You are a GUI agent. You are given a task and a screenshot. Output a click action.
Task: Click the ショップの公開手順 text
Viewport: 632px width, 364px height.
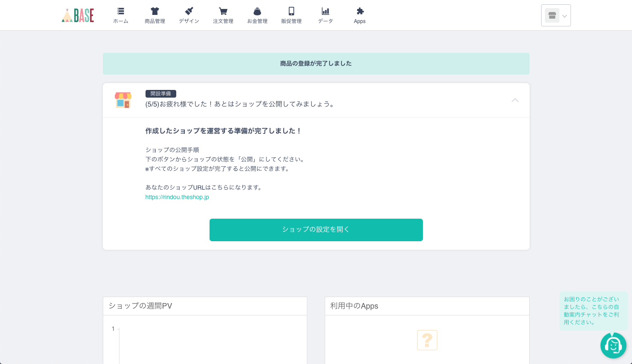(172, 150)
